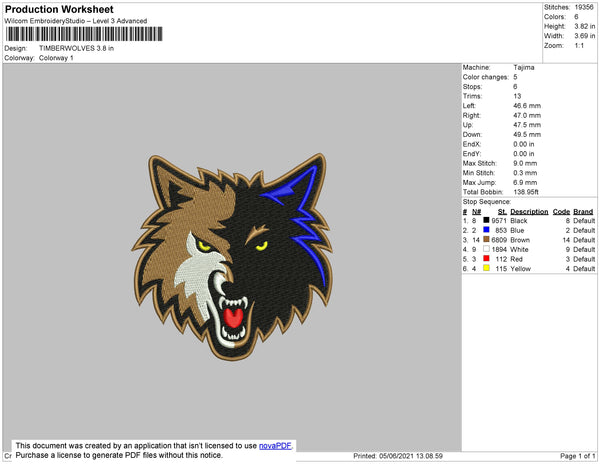The image size is (600, 464).
Task: Select 'White' description in stop sequence
Action: pyautogui.click(x=519, y=249)
